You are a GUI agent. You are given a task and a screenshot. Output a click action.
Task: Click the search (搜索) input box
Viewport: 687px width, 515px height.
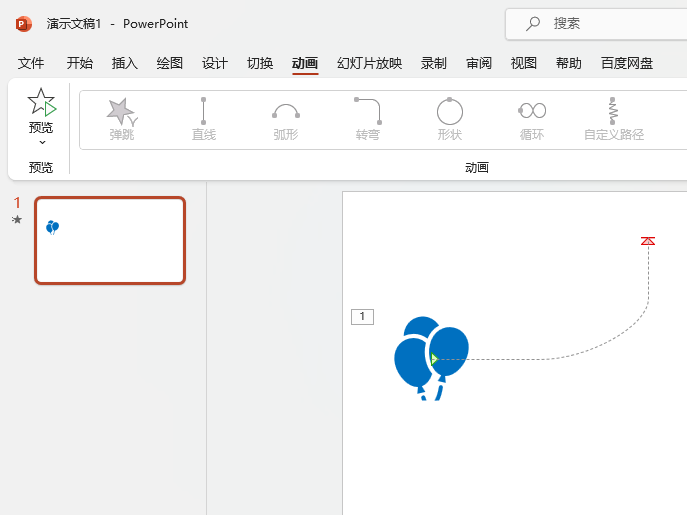coord(596,24)
